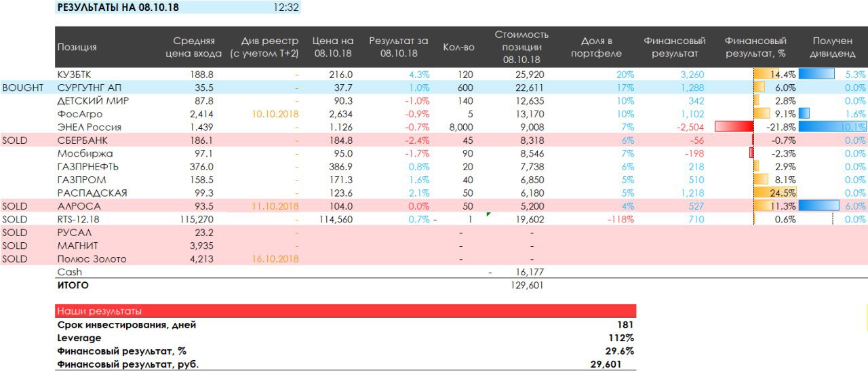Click the SOLD label beside СБЕРБАНК
868x371 pixels.
tap(15, 140)
